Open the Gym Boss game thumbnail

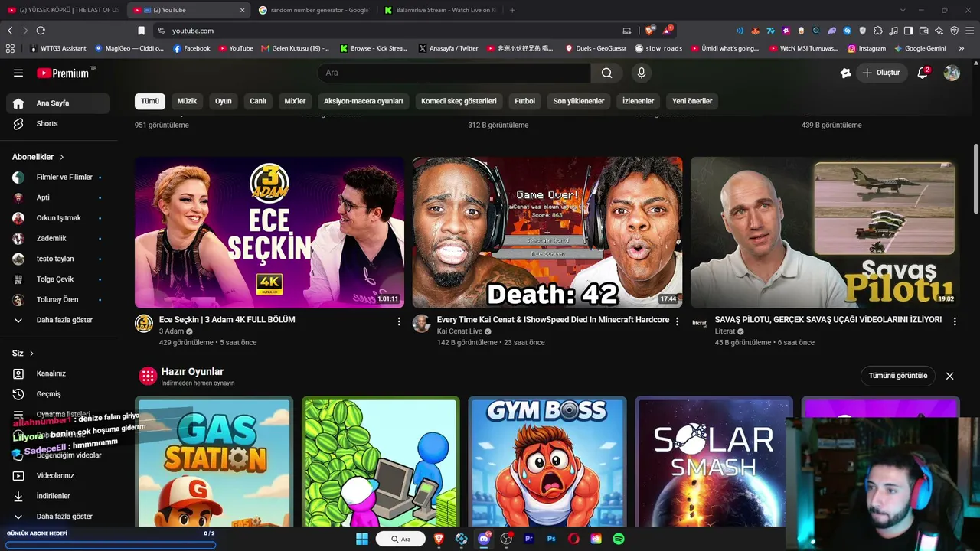pos(547,461)
